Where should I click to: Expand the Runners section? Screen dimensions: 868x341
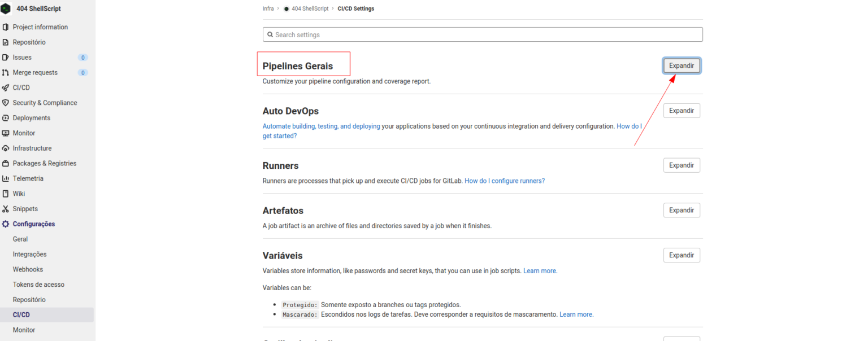click(682, 165)
